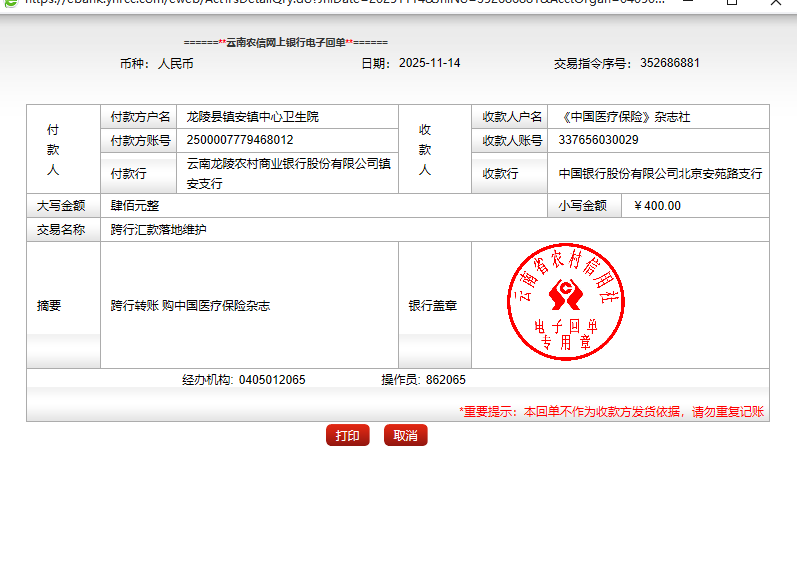Select the payer name 龙陵县镇安镇中心卫生院
797x561 pixels.
[x=252, y=117]
